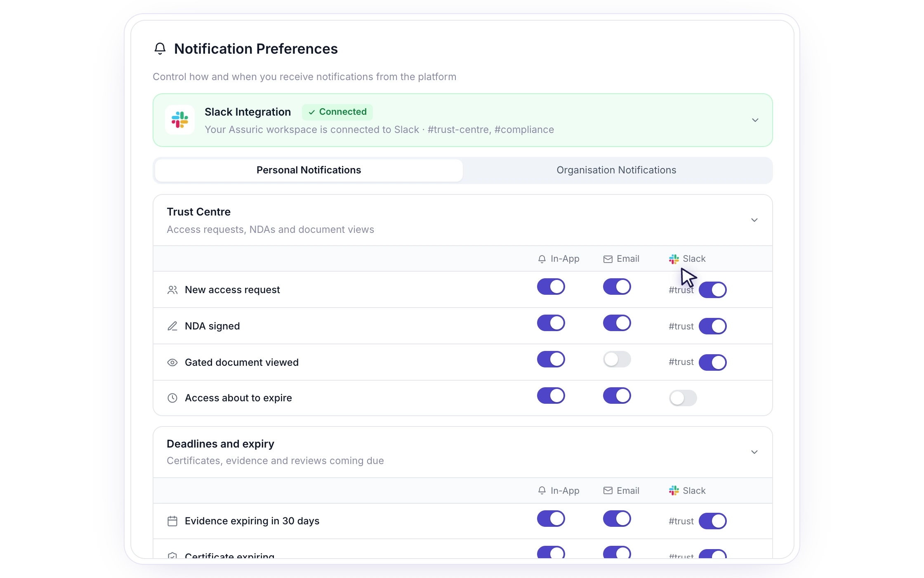Click the Trust Centre section title
This screenshot has width=924, height=578.
(x=198, y=212)
